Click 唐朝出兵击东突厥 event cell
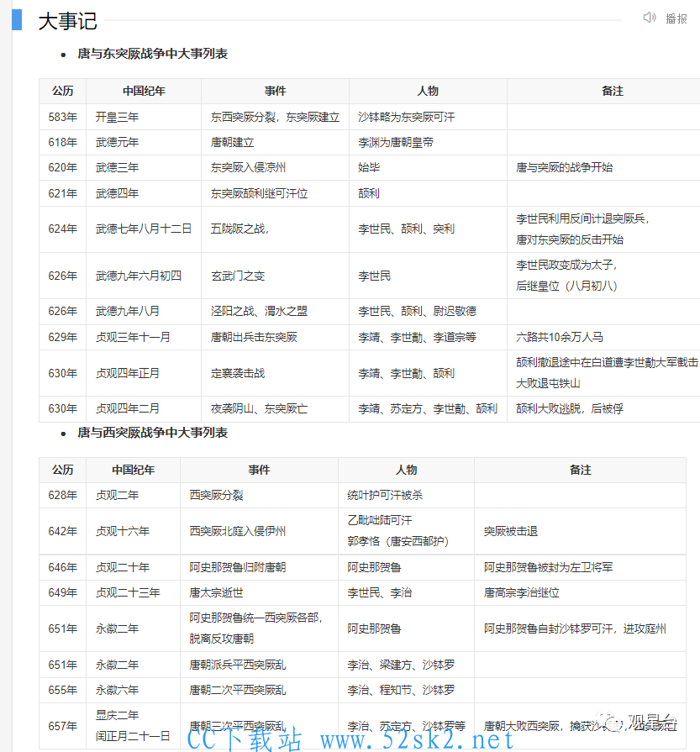Viewport: 700px width, 752px height. pos(276,337)
